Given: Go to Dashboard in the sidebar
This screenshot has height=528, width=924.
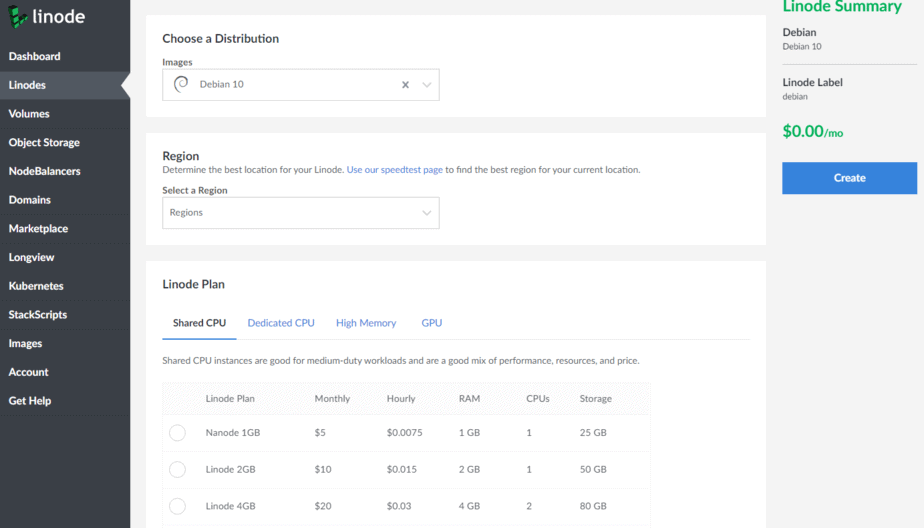Looking at the screenshot, I should (35, 57).
